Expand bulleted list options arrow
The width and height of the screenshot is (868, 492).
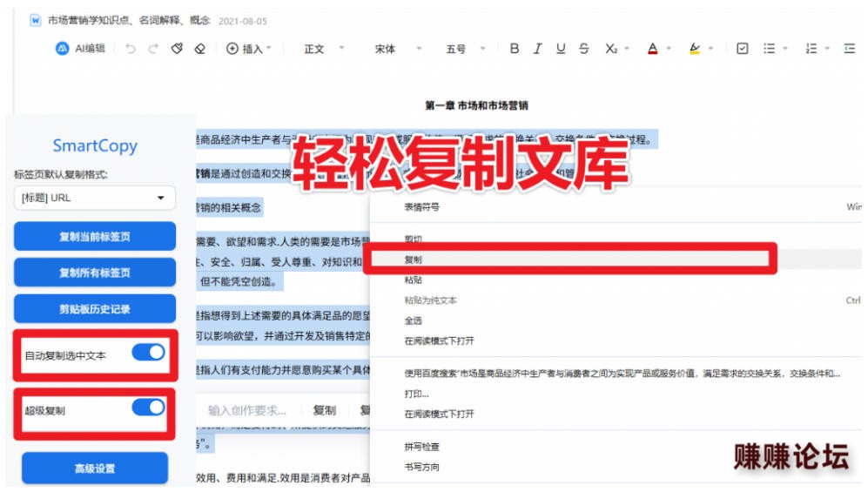785,49
